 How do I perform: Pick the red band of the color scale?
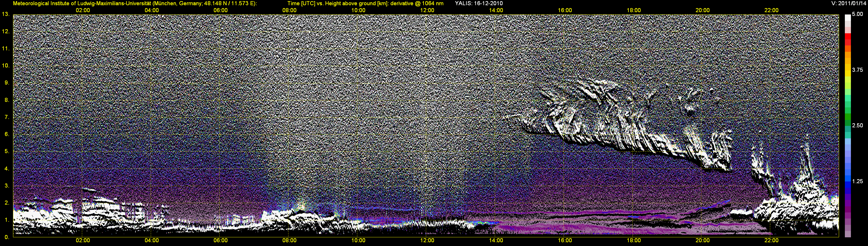point(847,37)
